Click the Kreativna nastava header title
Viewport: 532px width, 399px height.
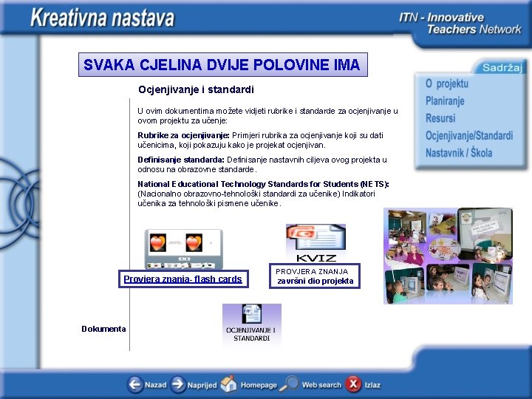click(103, 18)
